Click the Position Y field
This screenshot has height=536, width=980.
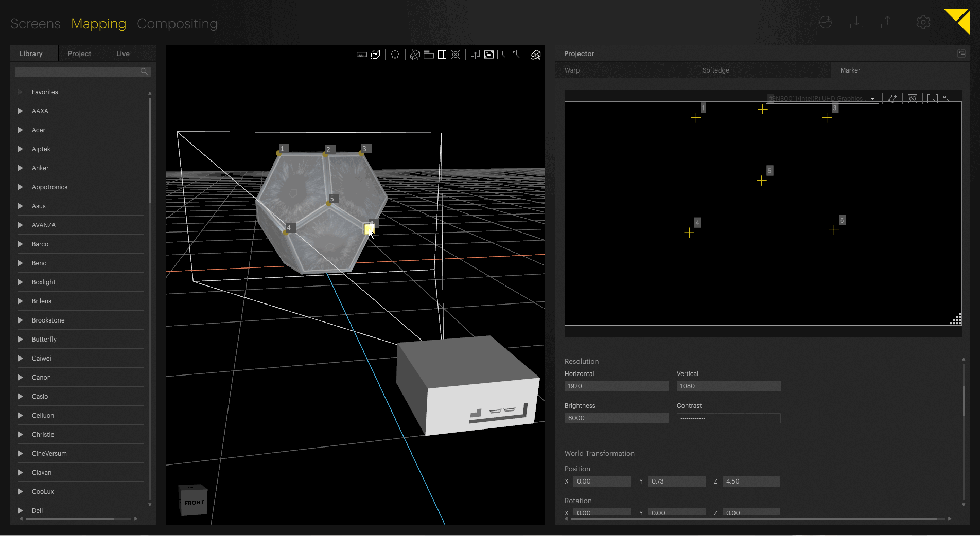coord(676,481)
